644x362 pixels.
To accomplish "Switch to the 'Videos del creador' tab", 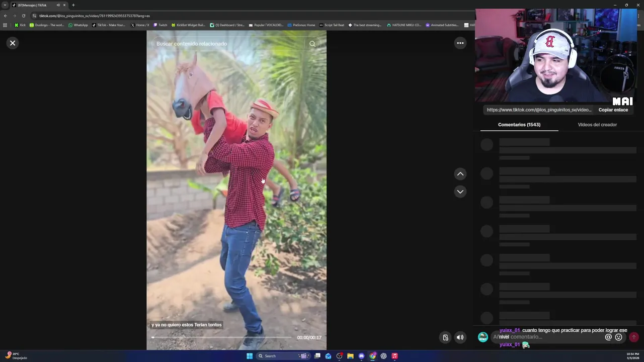I will tap(597, 125).
